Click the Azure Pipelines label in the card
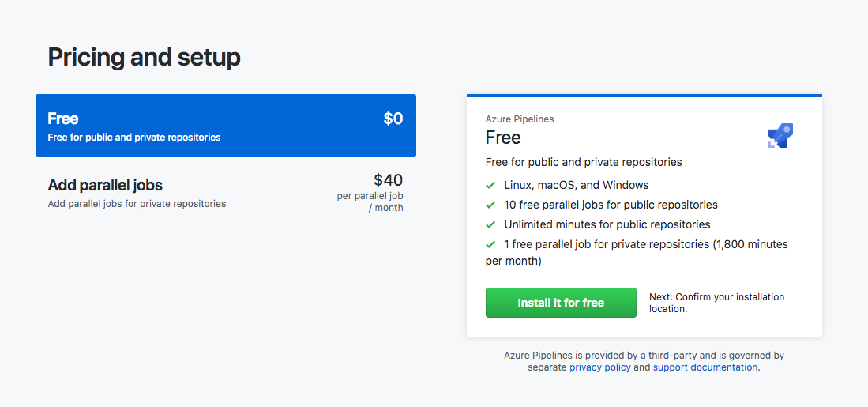 [x=520, y=119]
